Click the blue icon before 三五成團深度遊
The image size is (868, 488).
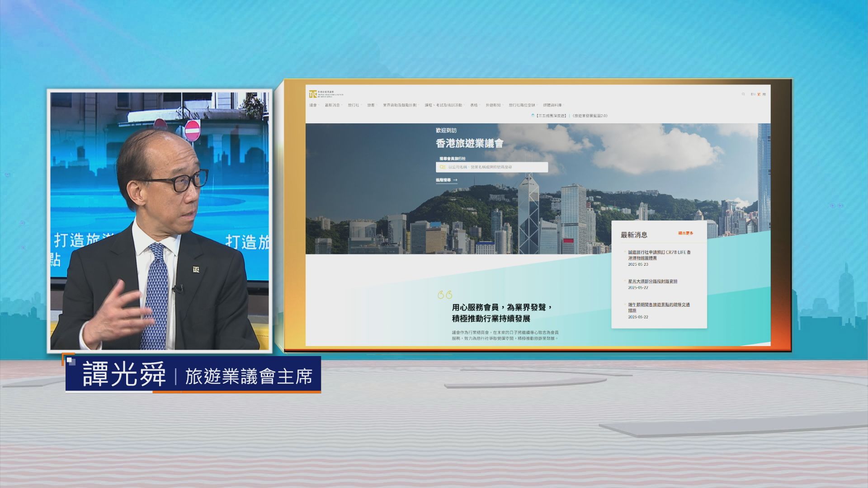pos(533,116)
